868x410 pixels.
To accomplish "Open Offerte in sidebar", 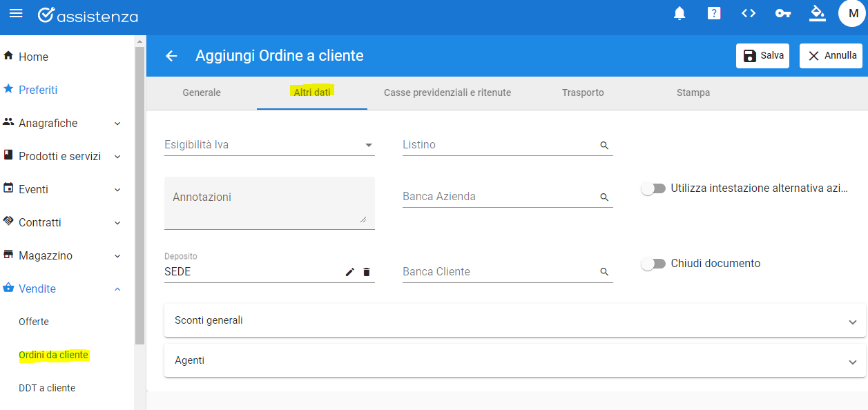I will click(x=34, y=322).
